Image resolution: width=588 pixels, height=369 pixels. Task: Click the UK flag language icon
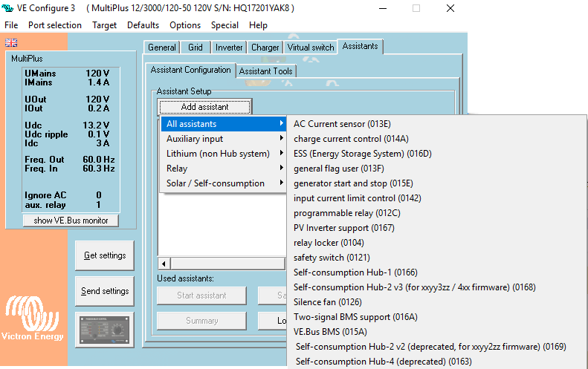click(x=11, y=43)
